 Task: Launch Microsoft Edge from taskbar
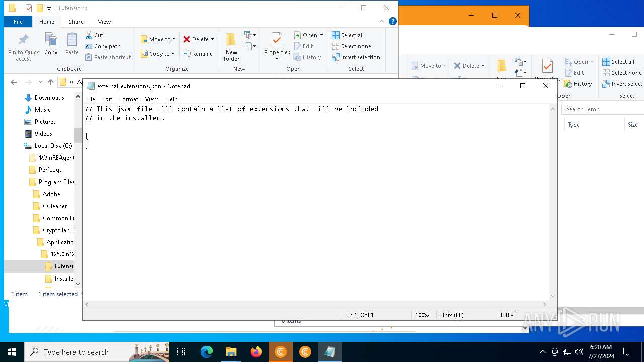point(207,352)
